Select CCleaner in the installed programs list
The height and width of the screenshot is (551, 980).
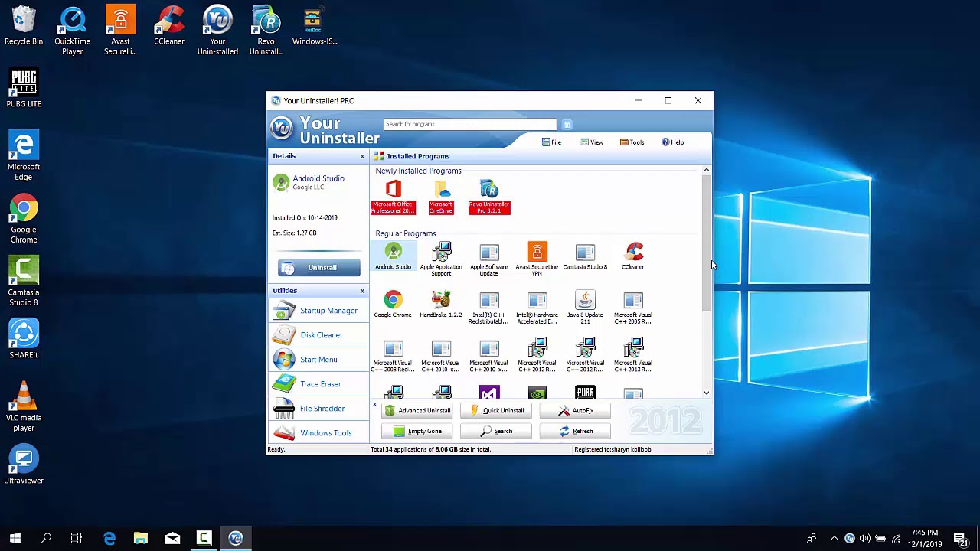[x=633, y=256]
